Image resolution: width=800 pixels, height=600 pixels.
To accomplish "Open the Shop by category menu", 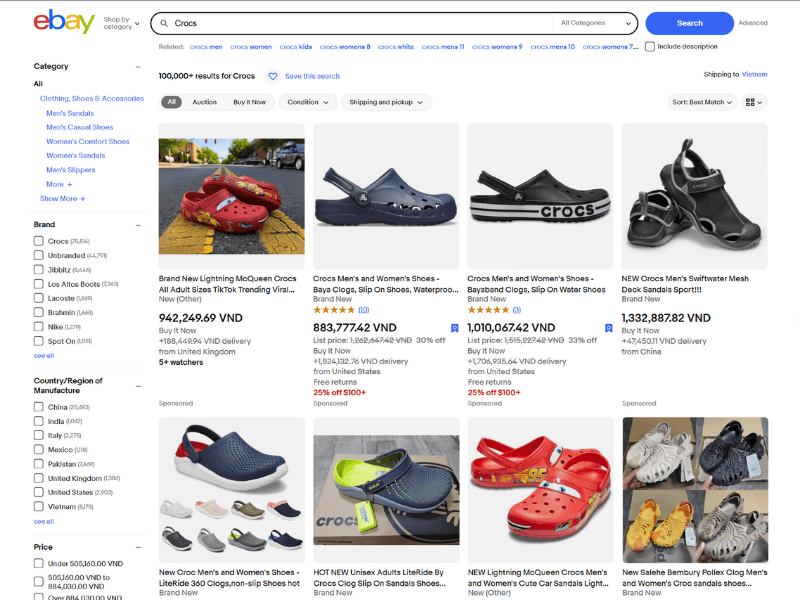I will [x=118, y=22].
